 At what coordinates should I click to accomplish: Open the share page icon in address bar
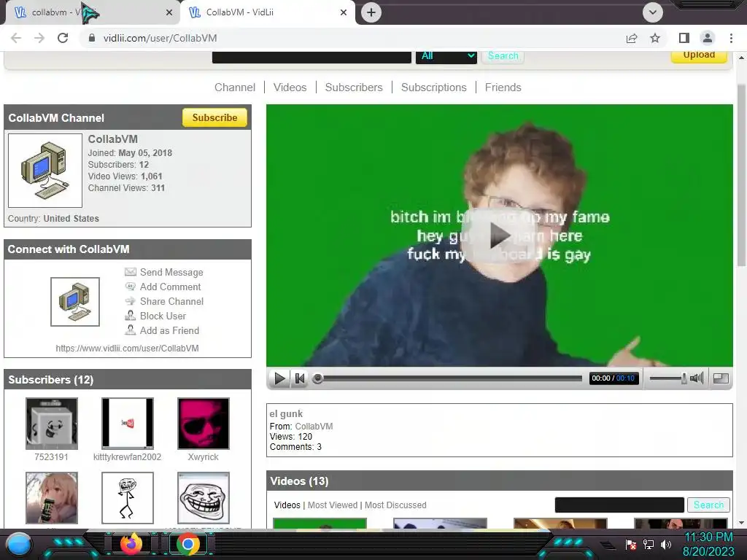coord(632,38)
